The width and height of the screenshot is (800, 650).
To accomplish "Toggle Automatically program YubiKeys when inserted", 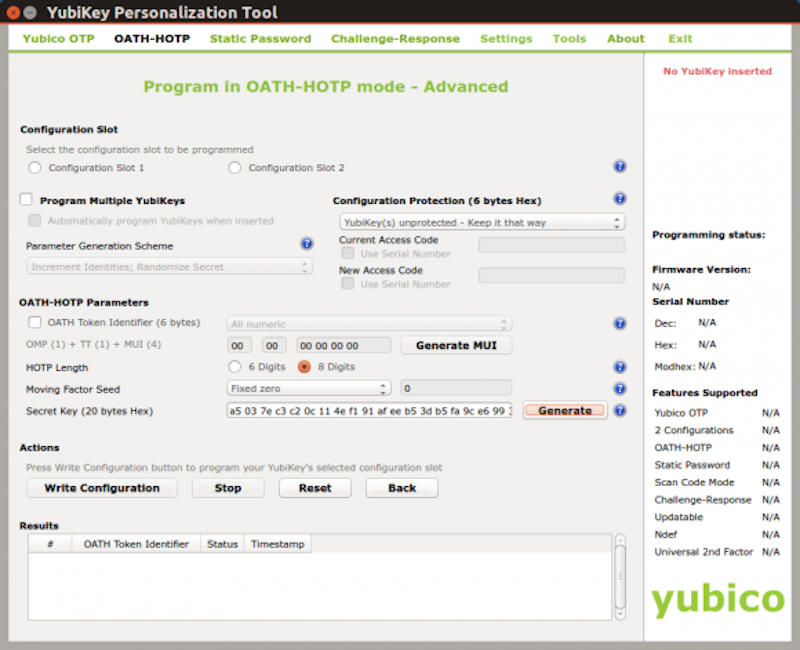I will 35,220.
